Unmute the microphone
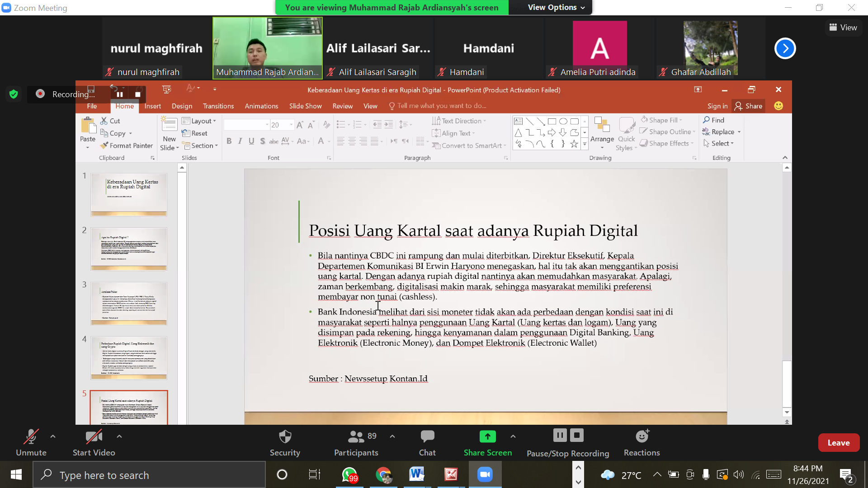 31,436
